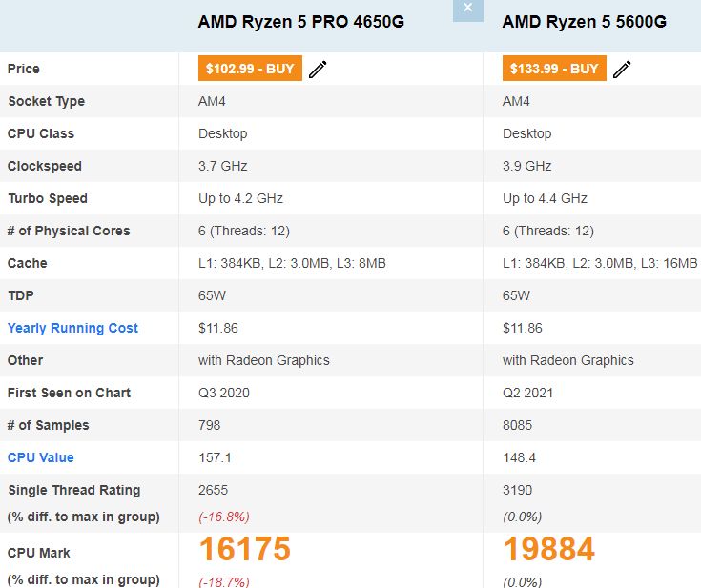701x588 pixels.
Task: Select the # of Samples label
Action: coord(49,425)
